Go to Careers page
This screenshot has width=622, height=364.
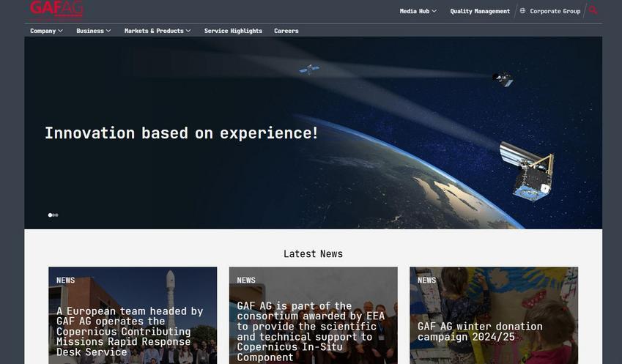coord(286,31)
